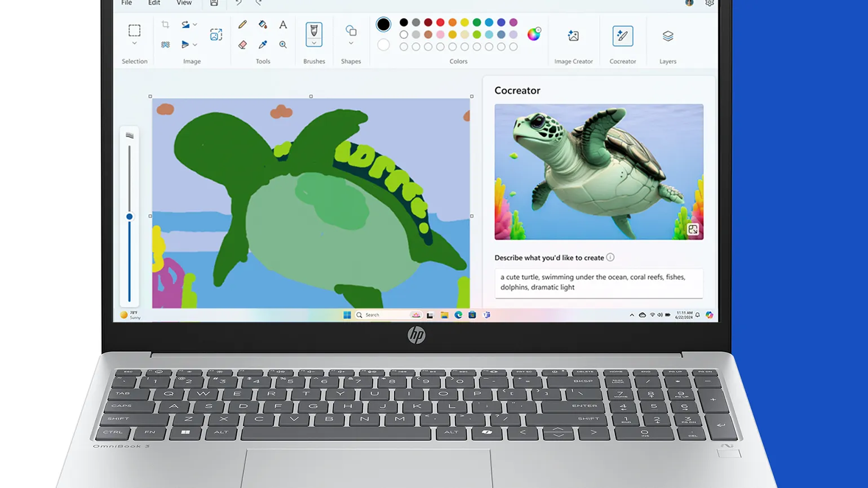Pick the dark red palette swatch
This screenshot has height=488, width=868.
pyautogui.click(x=428, y=23)
